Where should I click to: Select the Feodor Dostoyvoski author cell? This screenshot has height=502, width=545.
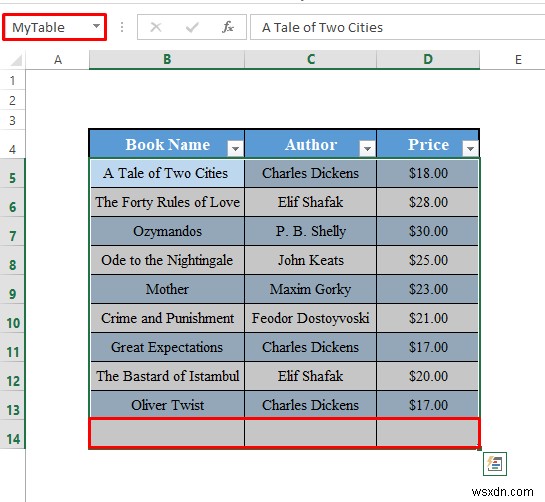tap(310, 318)
